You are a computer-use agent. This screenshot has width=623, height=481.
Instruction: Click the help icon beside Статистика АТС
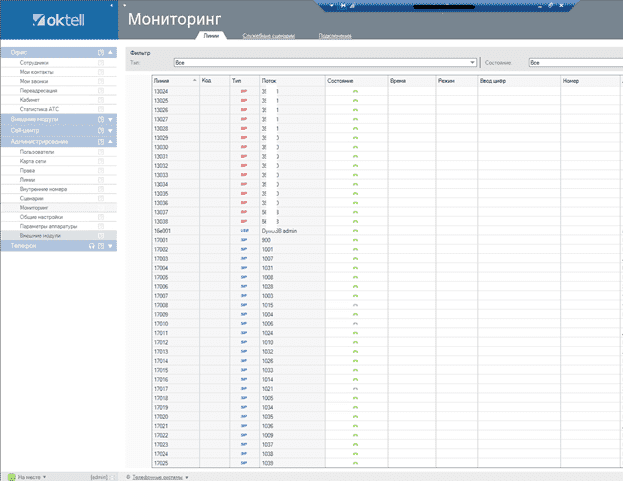point(101,108)
